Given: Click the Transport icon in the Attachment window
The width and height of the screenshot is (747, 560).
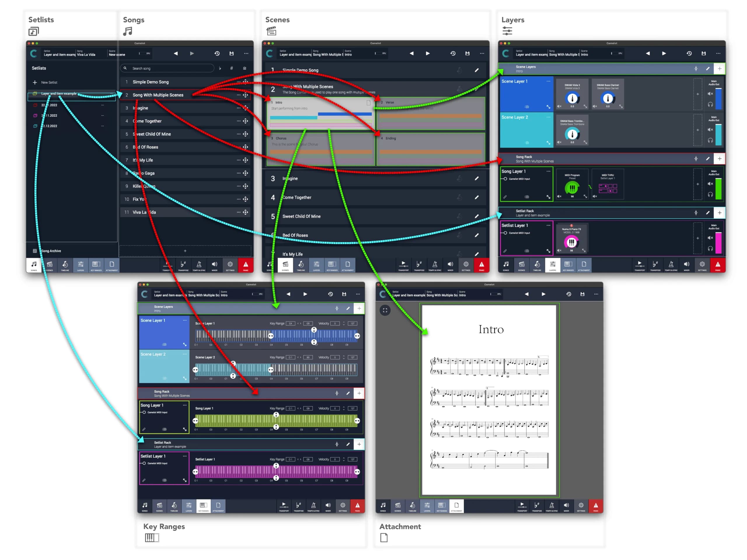Looking at the screenshot, I should pyautogui.click(x=522, y=506).
